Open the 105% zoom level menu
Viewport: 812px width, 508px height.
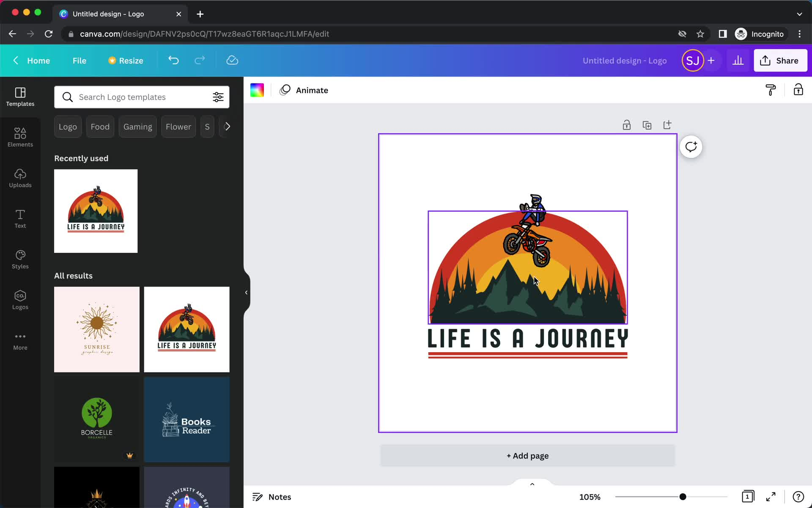click(x=590, y=497)
